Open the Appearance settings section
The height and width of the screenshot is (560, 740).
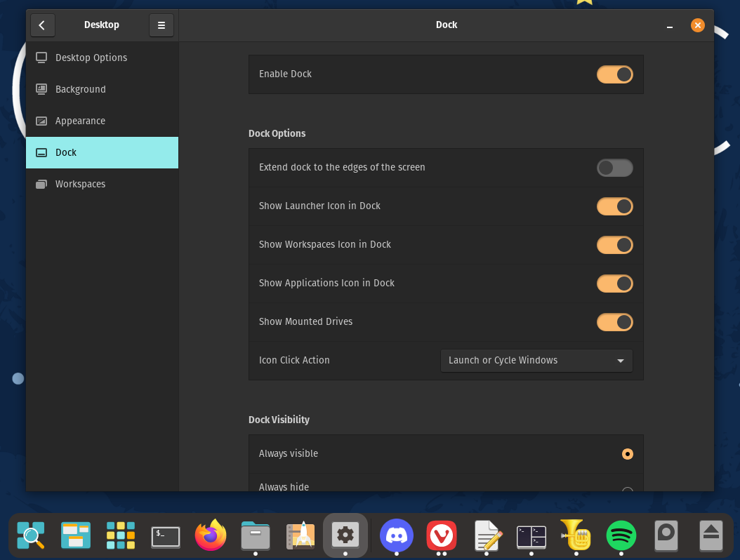coord(81,121)
